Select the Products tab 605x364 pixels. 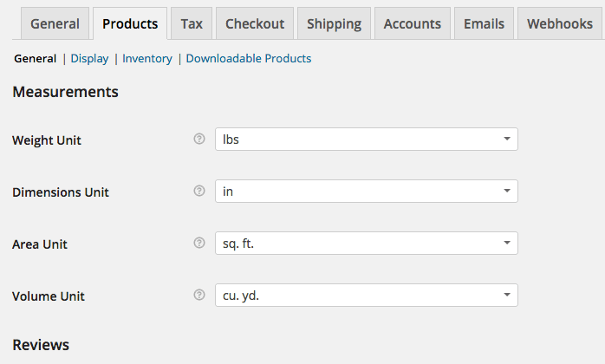[x=130, y=23]
